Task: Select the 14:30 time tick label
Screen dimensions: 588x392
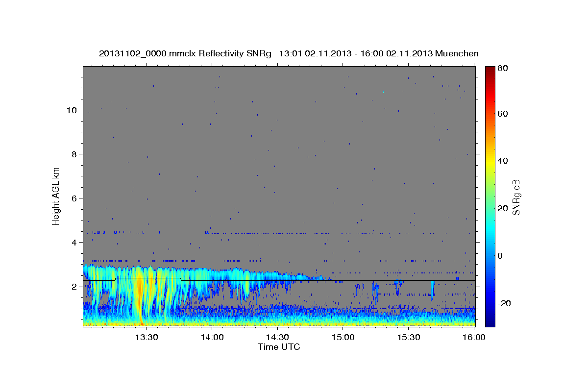Action: pyautogui.click(x=278, y=337)
